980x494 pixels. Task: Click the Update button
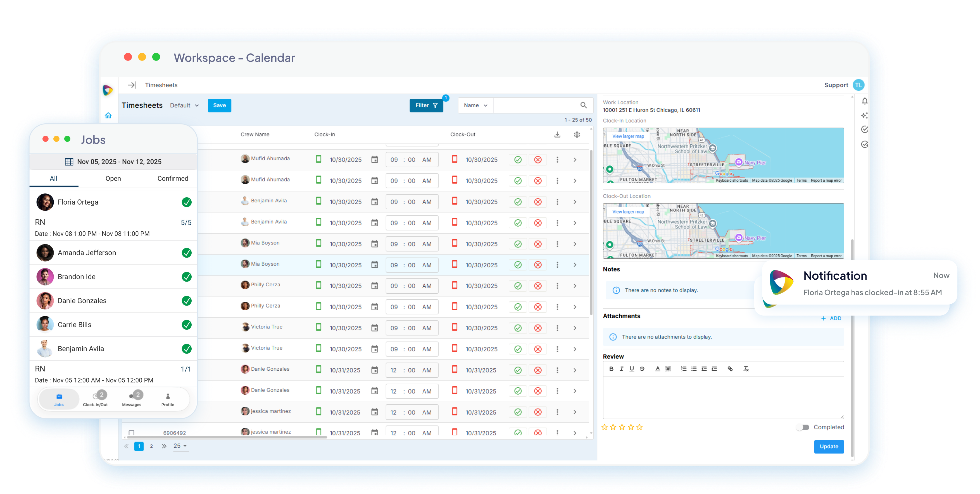[829, 447]
